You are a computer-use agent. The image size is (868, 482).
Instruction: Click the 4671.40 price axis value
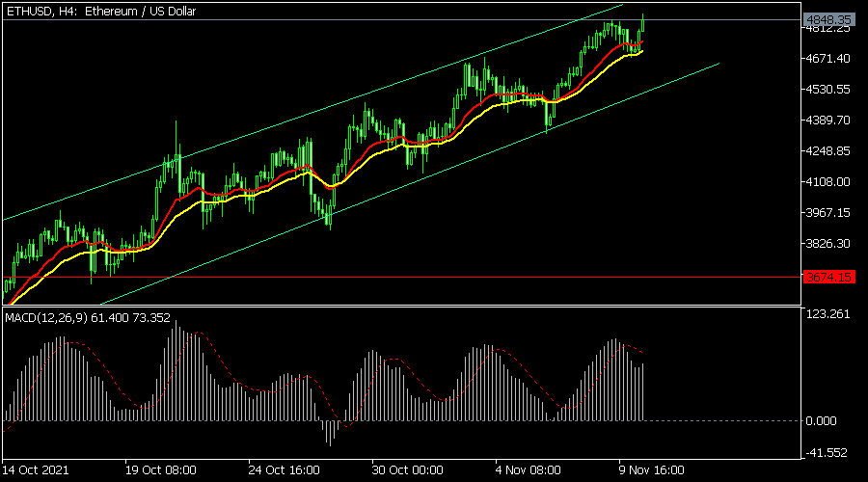pos(827,58)
